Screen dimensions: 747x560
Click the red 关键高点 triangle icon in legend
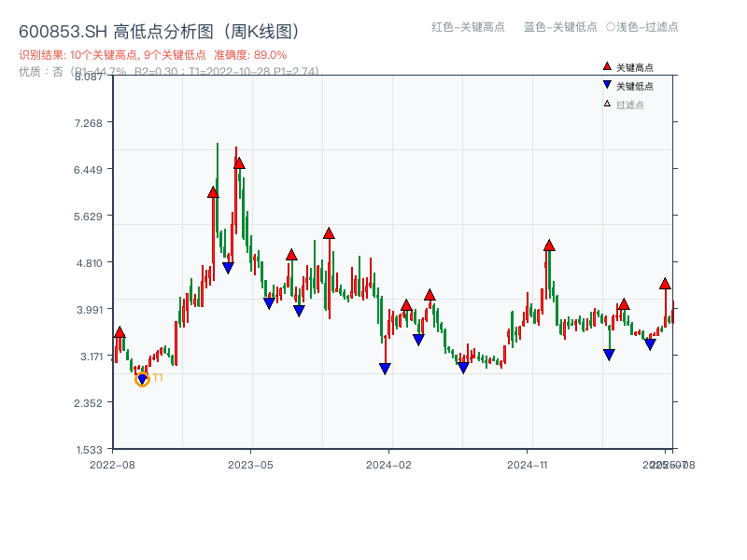pos(605,66)
